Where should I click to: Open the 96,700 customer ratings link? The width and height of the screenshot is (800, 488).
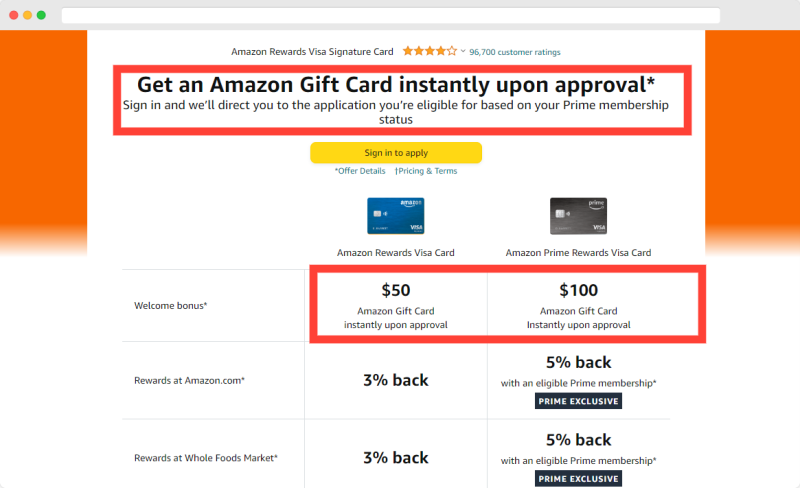click(x=515, y=52)
